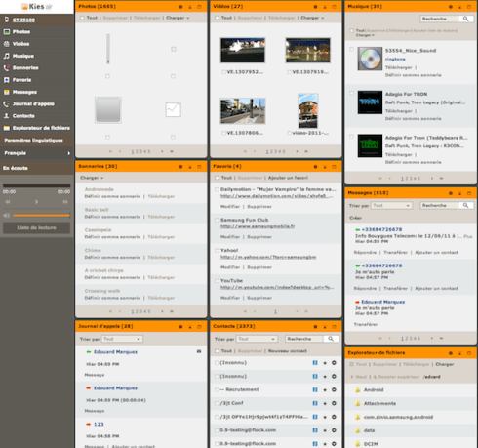This screenshot has width=478, height=448.
Task: Click Créer in Messages panel
Action: [x=356, y=218]
